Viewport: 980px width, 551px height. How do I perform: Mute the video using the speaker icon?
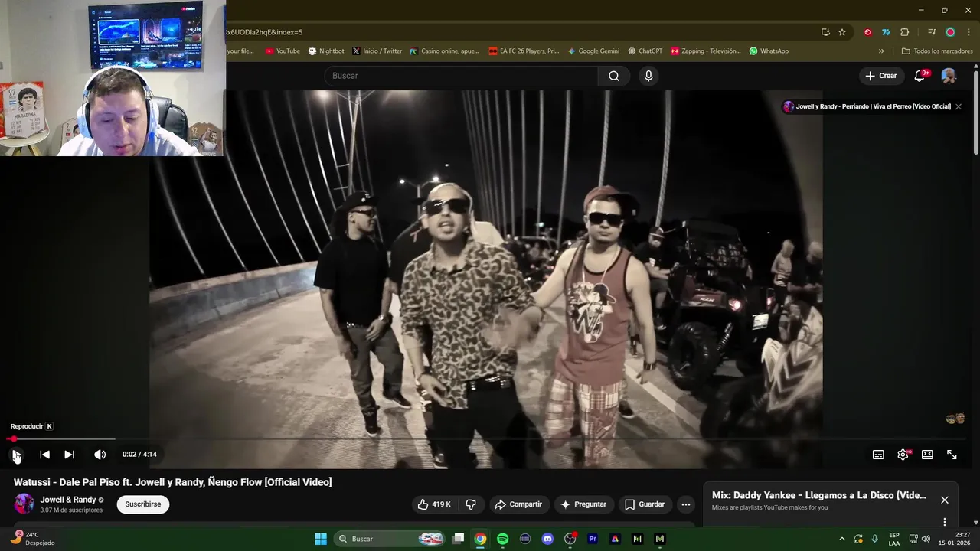(100, 455)
